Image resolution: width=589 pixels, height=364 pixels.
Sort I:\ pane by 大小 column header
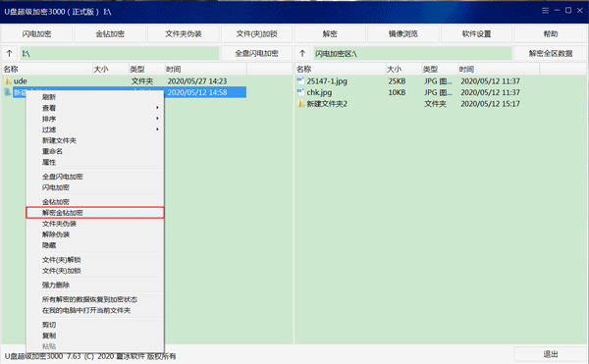[x=110, y=69]
